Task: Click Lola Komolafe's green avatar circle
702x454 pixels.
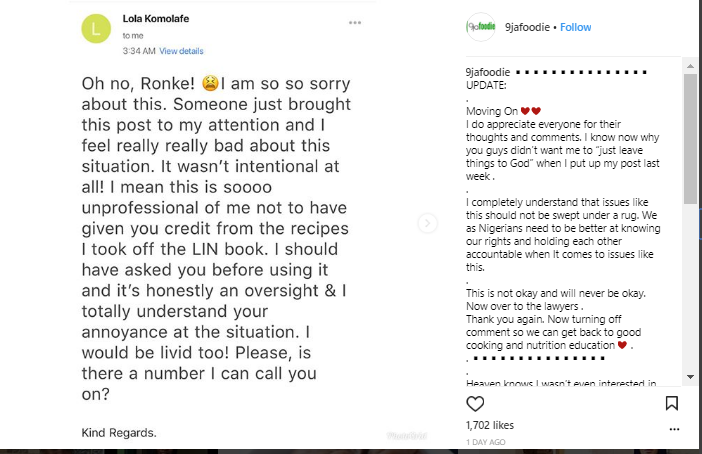Action: coord(96,29)
